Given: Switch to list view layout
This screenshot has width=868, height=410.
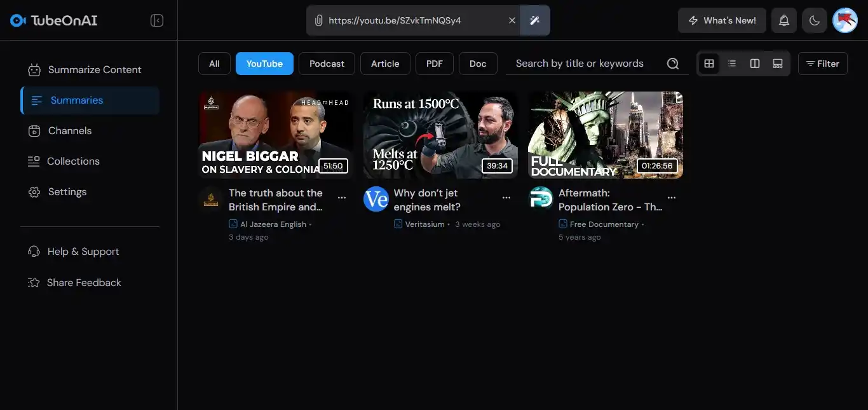Looking at the screenshot, I should tap(732, 64).
